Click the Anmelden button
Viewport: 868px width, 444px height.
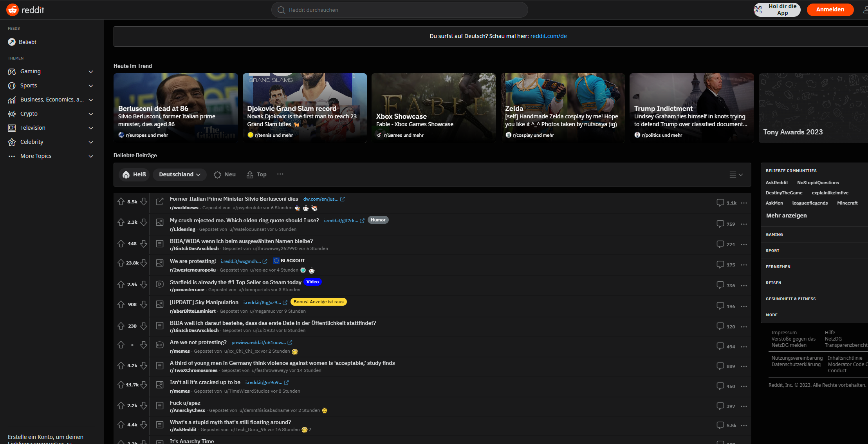(830, 9)
